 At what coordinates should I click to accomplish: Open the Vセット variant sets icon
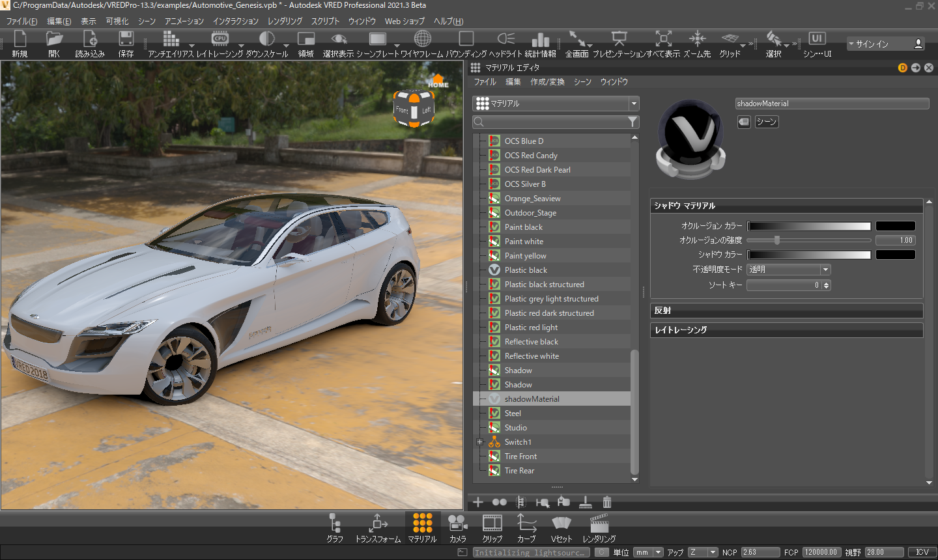coord(561,524)
